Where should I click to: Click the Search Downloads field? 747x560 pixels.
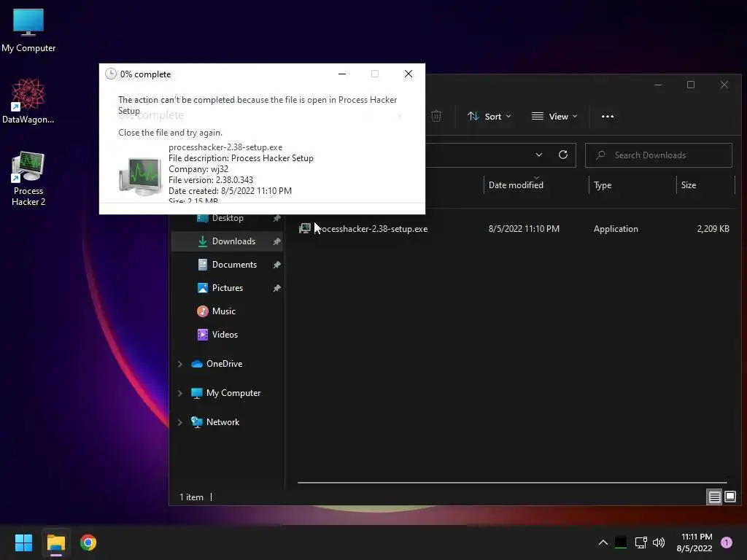[659, 155]
